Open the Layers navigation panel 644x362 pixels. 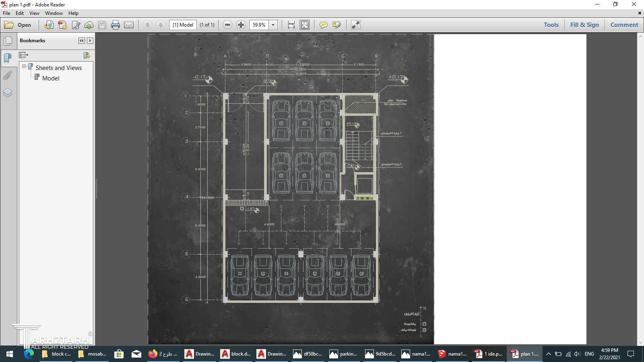(8, 93)
